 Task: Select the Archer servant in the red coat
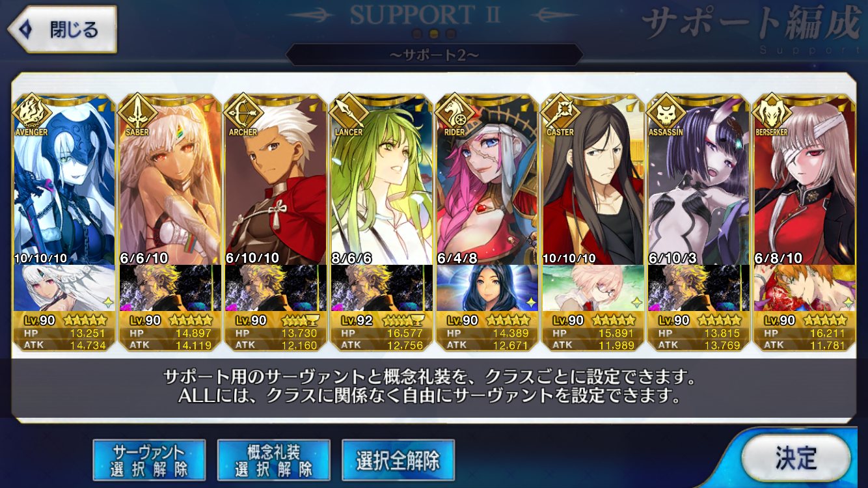click(276, 180)
